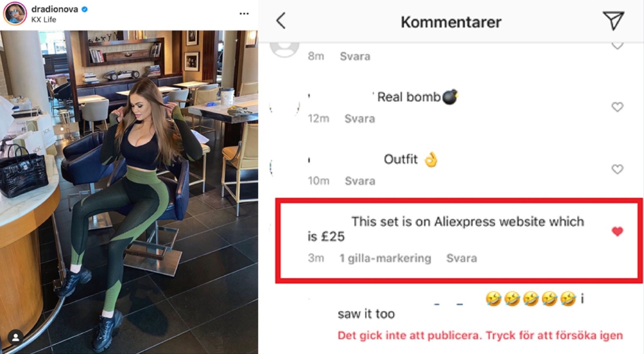View '1 gilla-markering' likes list
This screenshot has height=354, width=644.
coord(385,258)
